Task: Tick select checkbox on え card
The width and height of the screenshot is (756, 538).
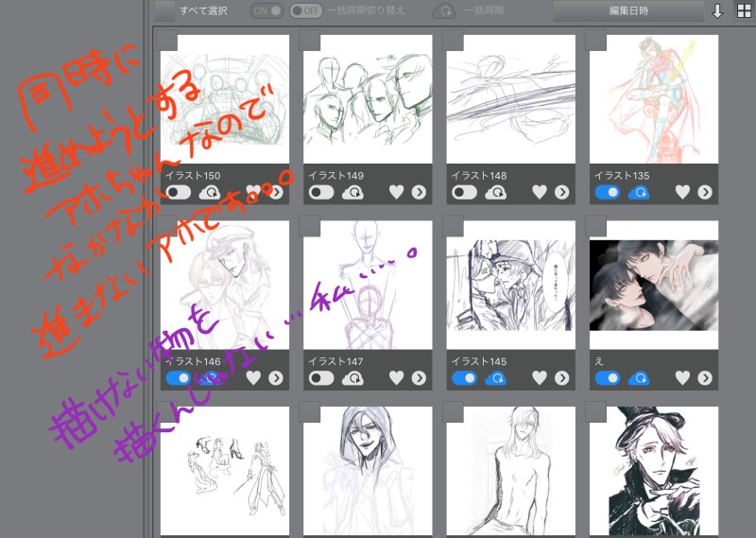Action: [x=595, y=226]
